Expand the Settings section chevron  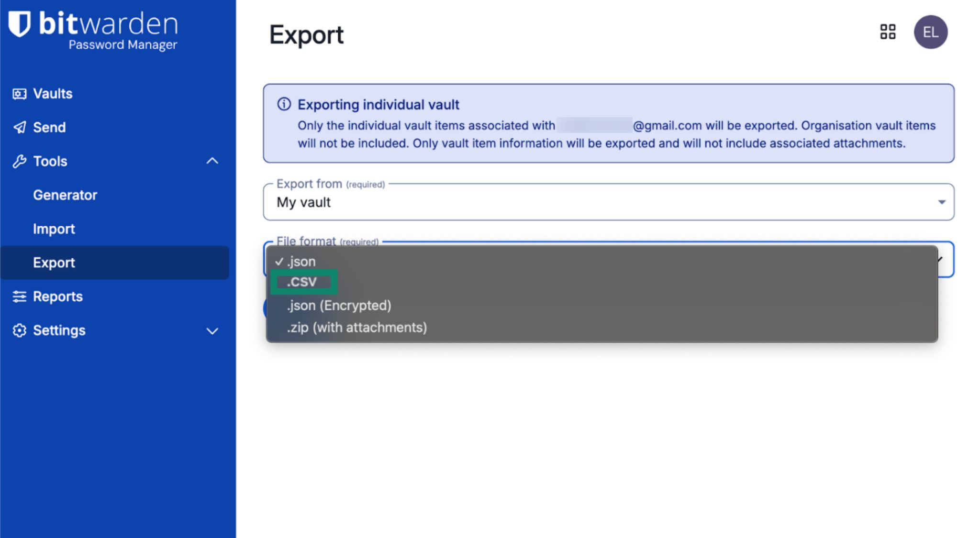pos(212,331)
